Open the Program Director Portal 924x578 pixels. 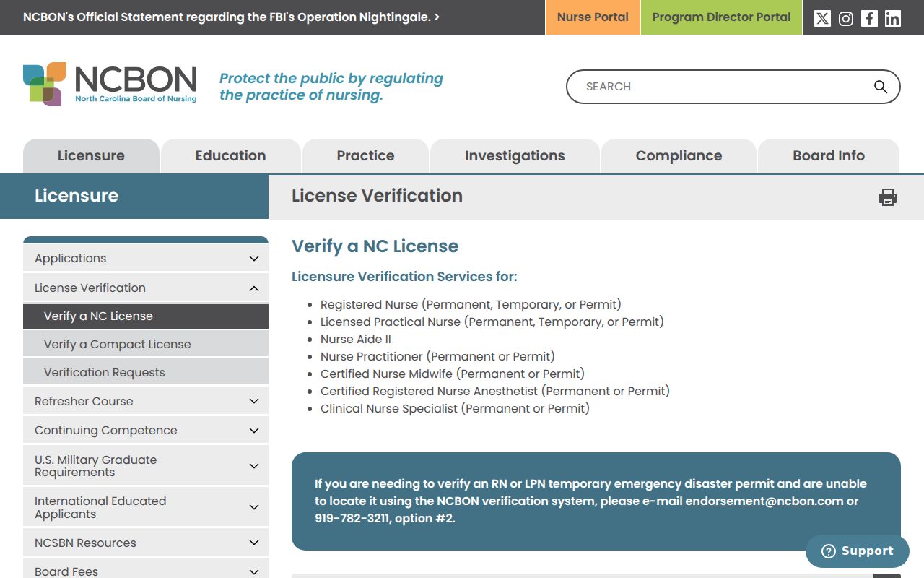721,17
